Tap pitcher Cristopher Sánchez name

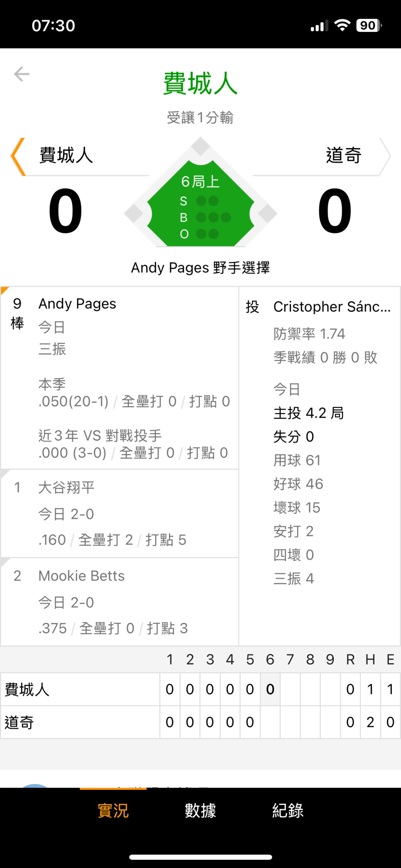click(332, 307)
